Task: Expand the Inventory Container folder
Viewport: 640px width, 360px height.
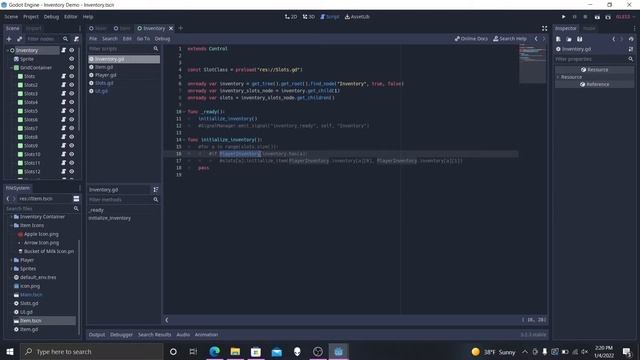Action: coord(11,217)
